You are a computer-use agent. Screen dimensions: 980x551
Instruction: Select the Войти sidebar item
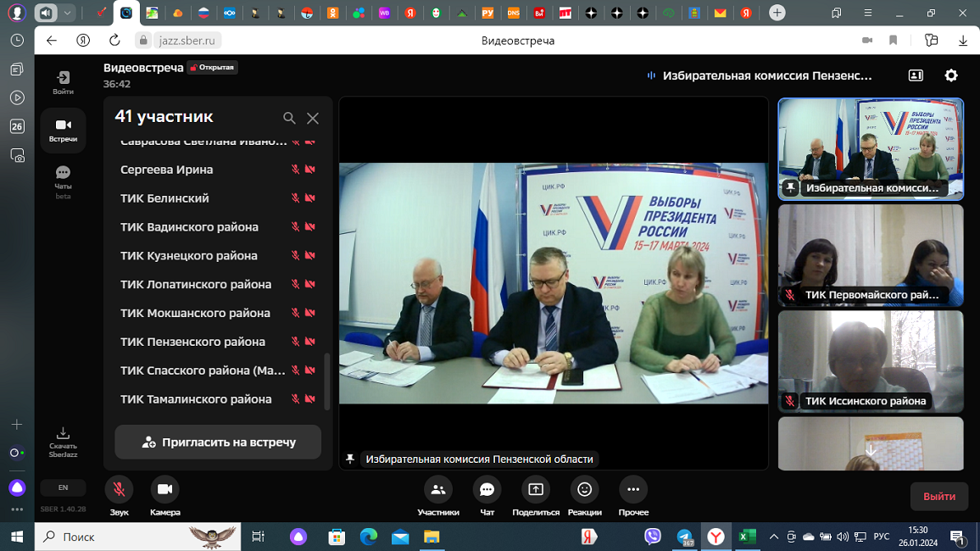[x=63, y=82]
